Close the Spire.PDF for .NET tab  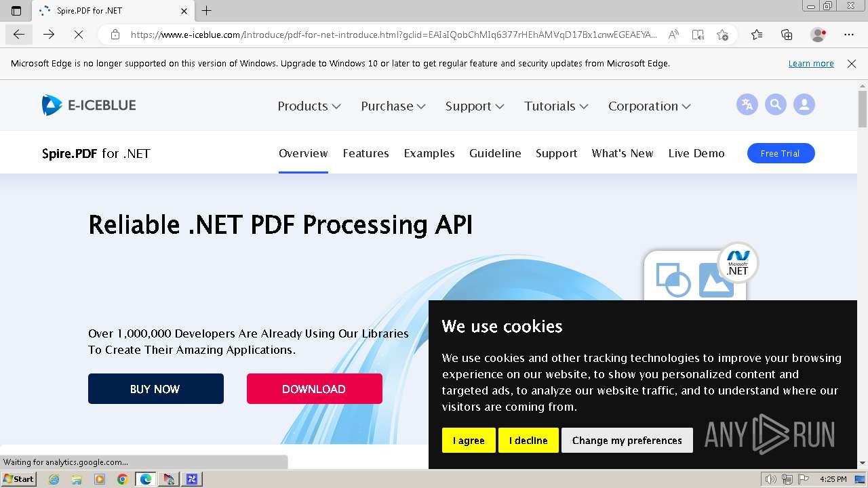(x=184, y=11)
